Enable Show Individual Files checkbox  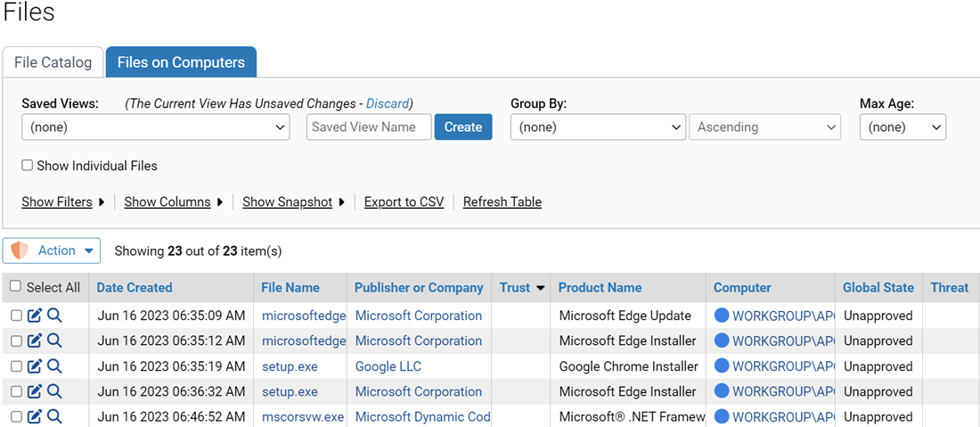coord(28,166)
